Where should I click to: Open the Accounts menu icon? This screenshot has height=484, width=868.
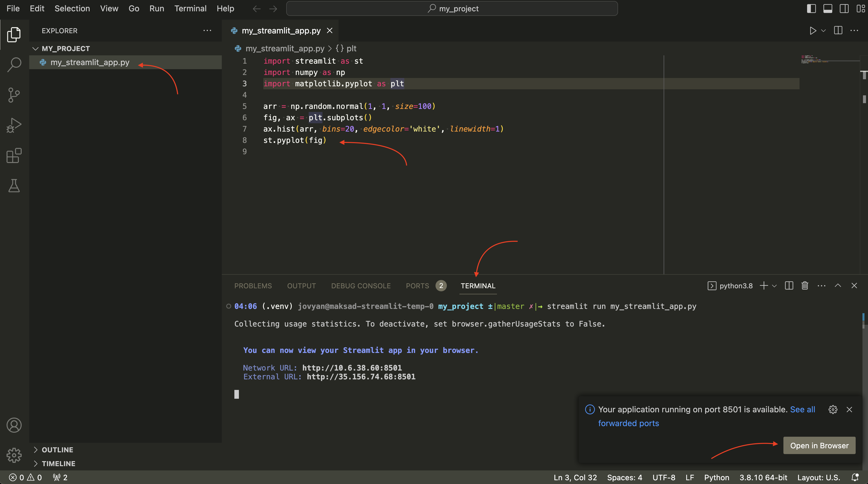[14, 425]
